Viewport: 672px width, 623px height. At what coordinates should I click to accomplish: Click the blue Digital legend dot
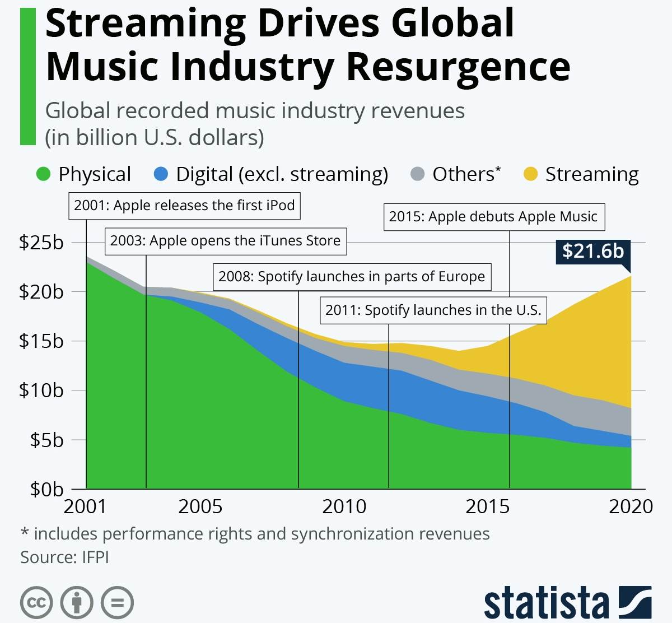point(161,174)
